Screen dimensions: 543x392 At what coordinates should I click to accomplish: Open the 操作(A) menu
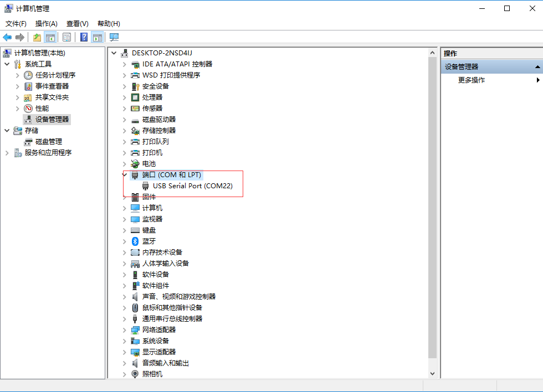47,23
